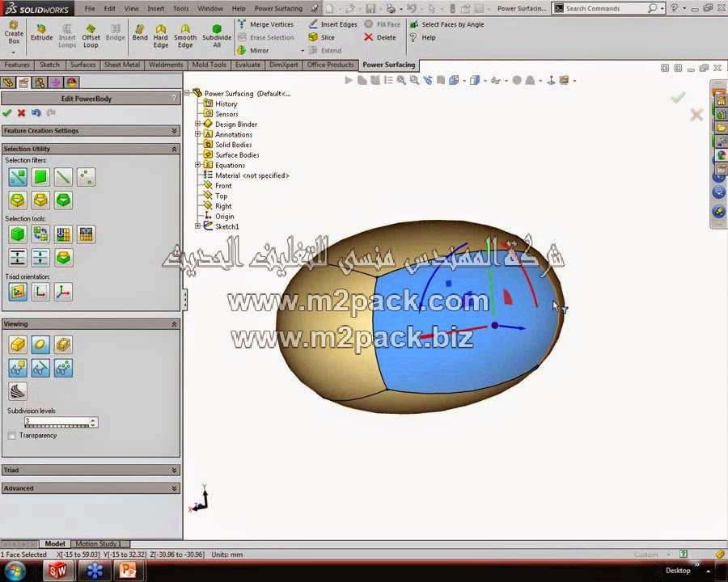The width and height of the screenshot is (728, 582).
Task: Expand the Advanced section
Action: pyautogui.click(x=174, y=488)
